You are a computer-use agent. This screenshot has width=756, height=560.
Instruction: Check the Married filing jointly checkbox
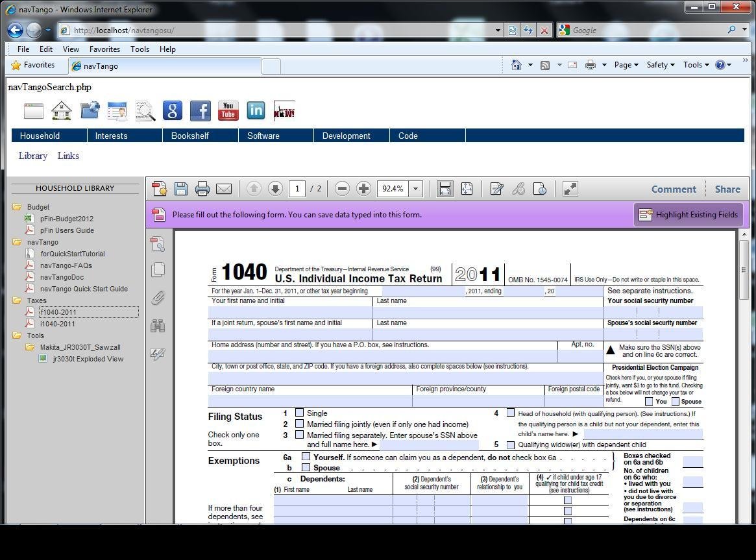click(299, 423)
